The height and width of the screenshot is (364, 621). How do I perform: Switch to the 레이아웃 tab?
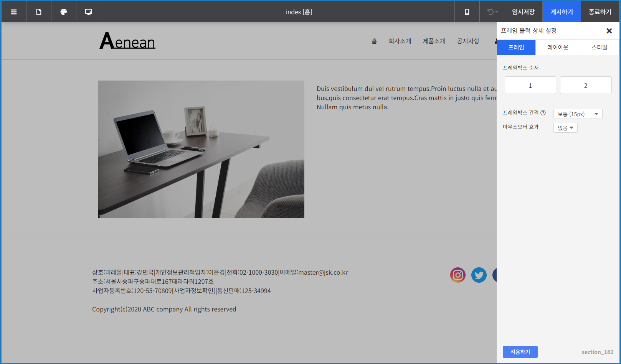(x=557, y=48)
